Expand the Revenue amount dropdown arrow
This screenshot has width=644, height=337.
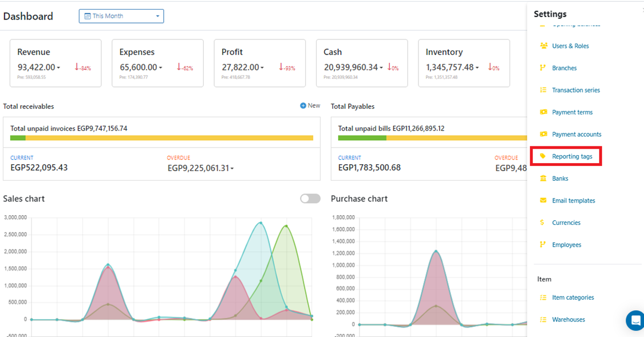click(x=58, y=68)
